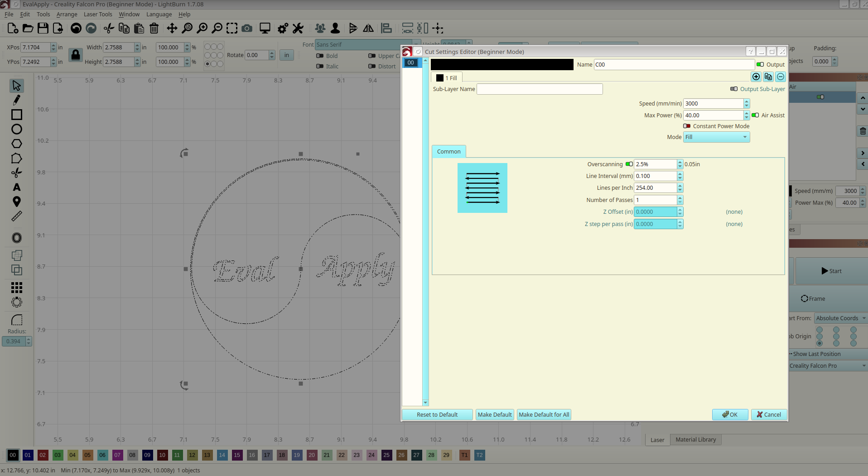Select the Create Text tool

point(17,188)
